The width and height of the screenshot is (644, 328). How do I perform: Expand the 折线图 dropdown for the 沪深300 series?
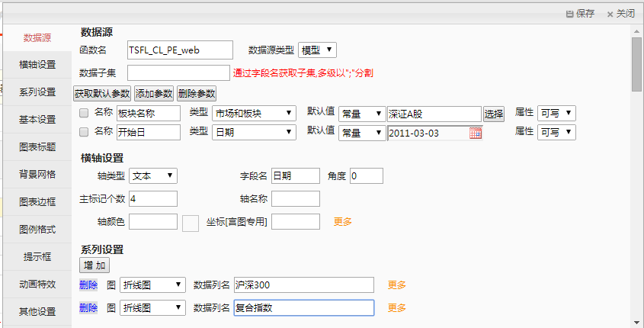point(152,285)
